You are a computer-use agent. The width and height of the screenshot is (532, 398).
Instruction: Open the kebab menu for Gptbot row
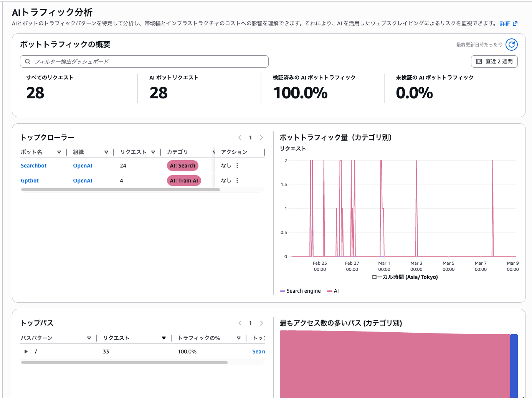[x=237, y=181]
